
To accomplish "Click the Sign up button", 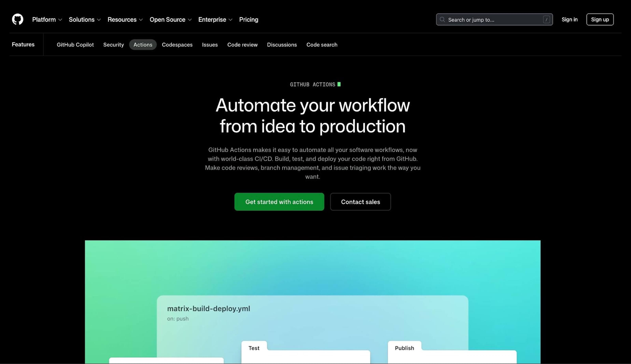I will (x=600, y=20).
